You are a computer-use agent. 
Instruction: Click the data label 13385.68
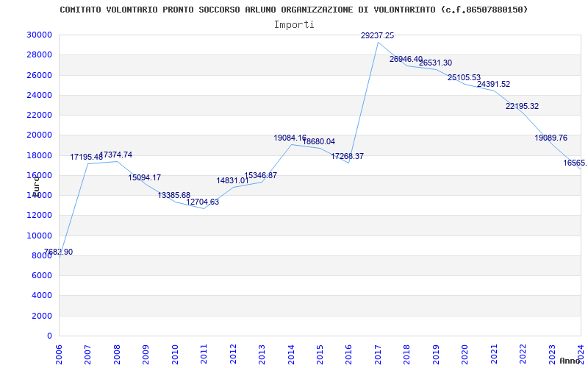[x=174, y=195]
